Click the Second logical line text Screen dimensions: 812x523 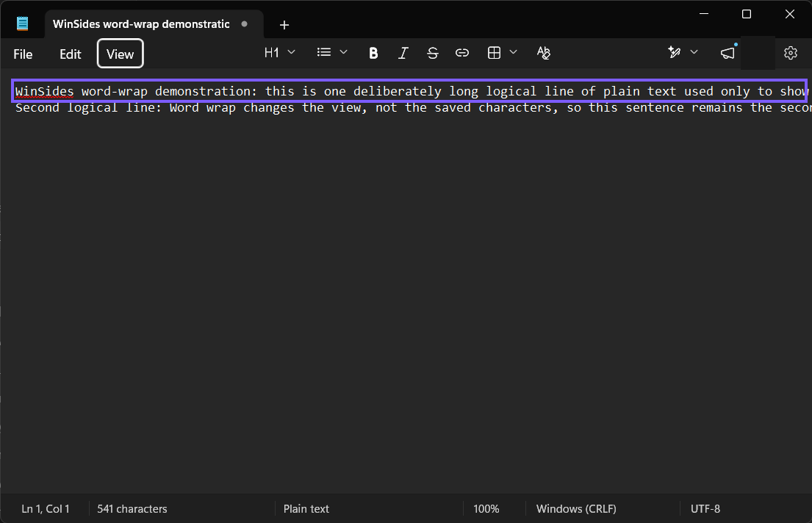click(413, 108)
